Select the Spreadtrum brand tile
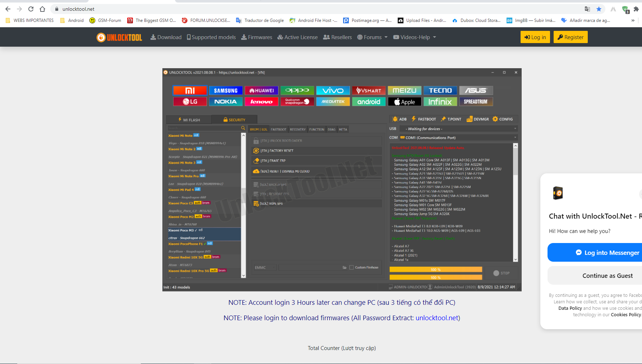 (476, 102)
